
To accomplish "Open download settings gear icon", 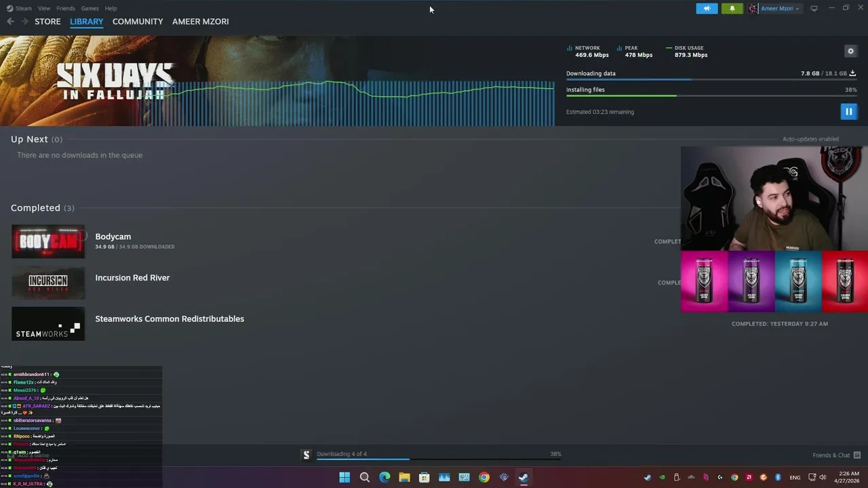I will [850, 51].
